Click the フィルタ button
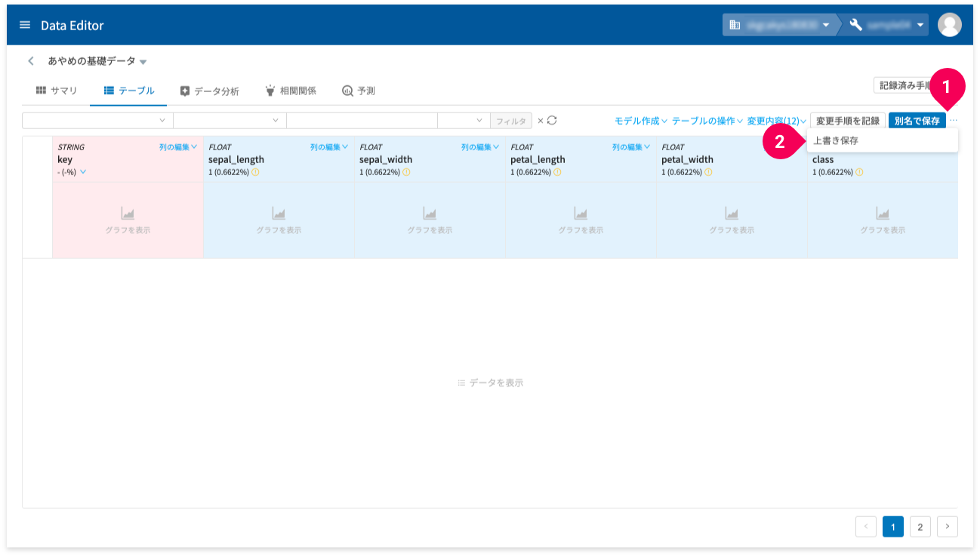The width and height of the screenshot is (980, 557). tap(511, 121)
